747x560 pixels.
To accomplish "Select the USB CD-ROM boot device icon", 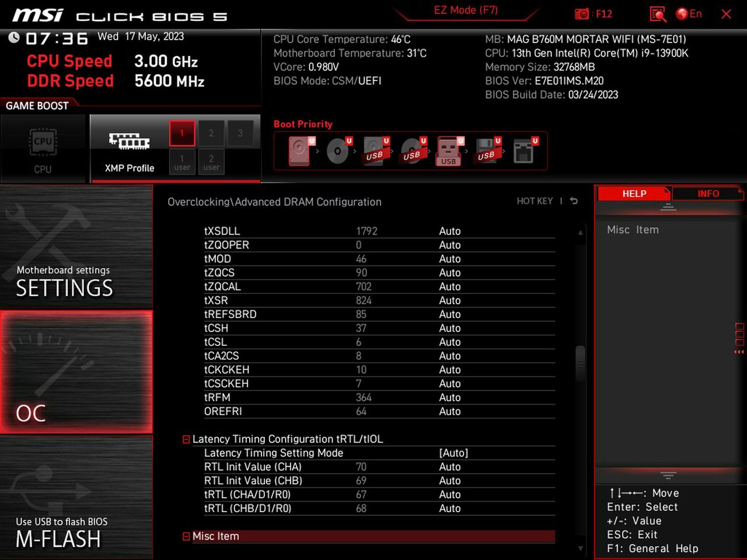I will 413,151.
